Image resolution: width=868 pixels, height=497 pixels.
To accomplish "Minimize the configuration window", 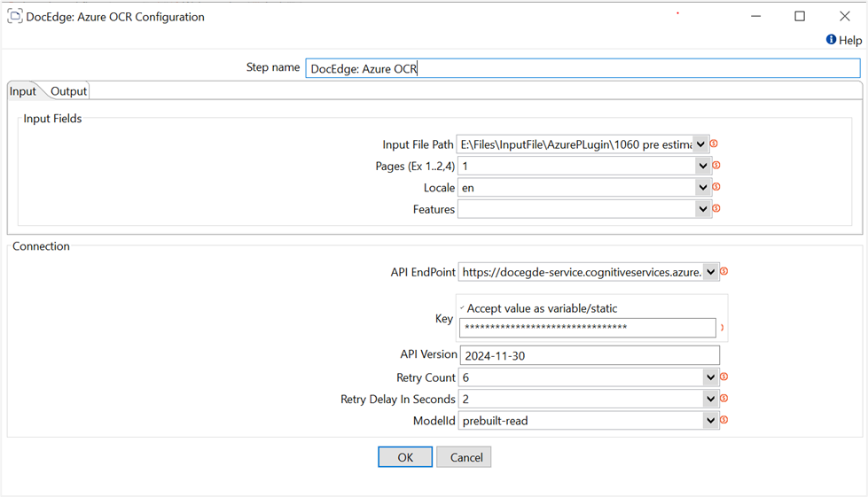I will (755, 16).
